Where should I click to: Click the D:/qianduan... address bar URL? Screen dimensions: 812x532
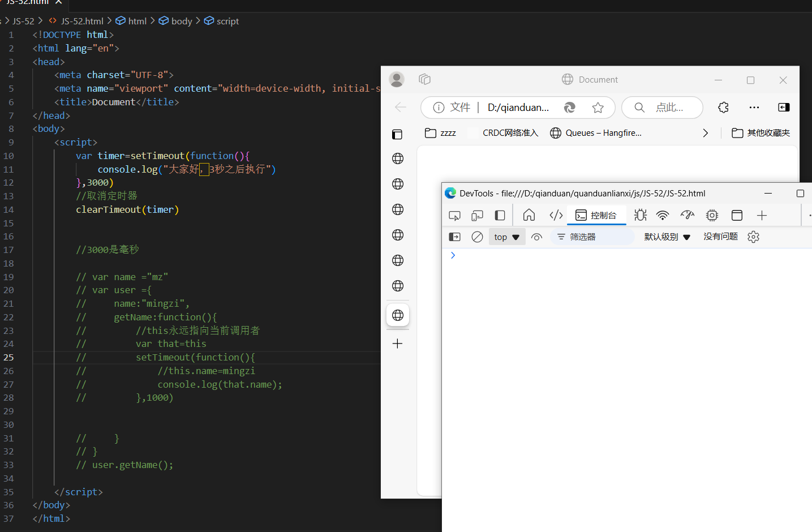(518, 108)
